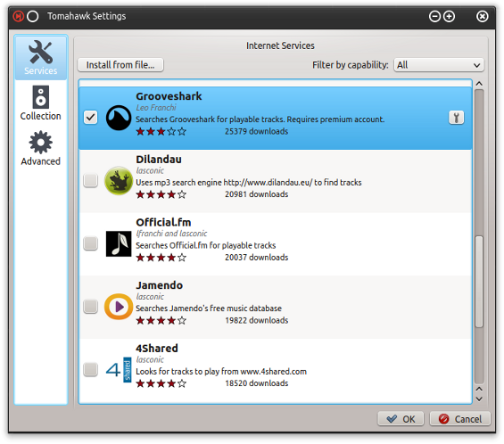The width and height of the screenshot is (504, 444).
Task: Click Install from file button
Action: (x=120, y=65)
